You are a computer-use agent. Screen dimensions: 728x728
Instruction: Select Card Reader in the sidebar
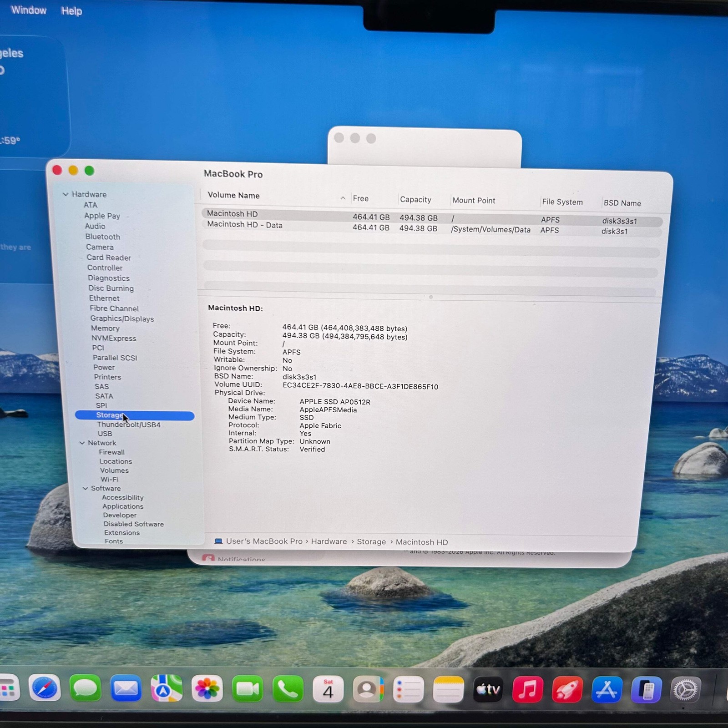pos(109,258)
